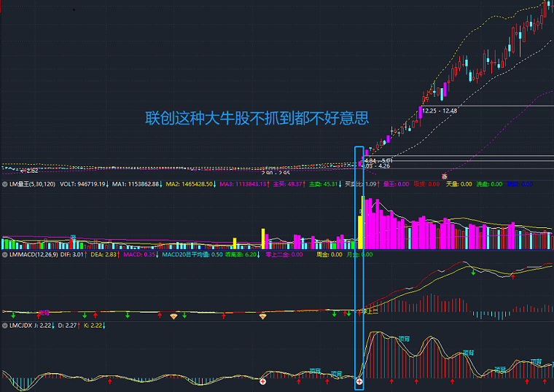Viewport: 554px width, 392px height.
Task: Click the 4.84 - 5.01 price range label
Action: pos(378,161)
